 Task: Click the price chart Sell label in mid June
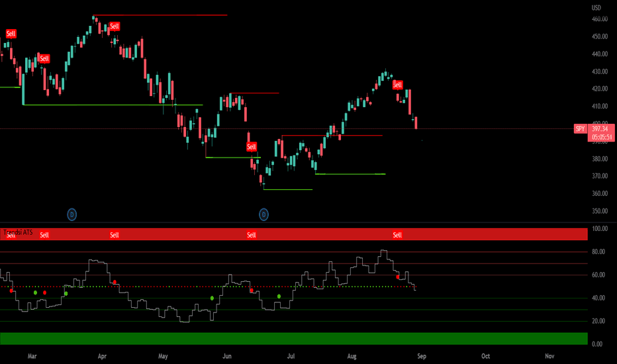[251, 147]
